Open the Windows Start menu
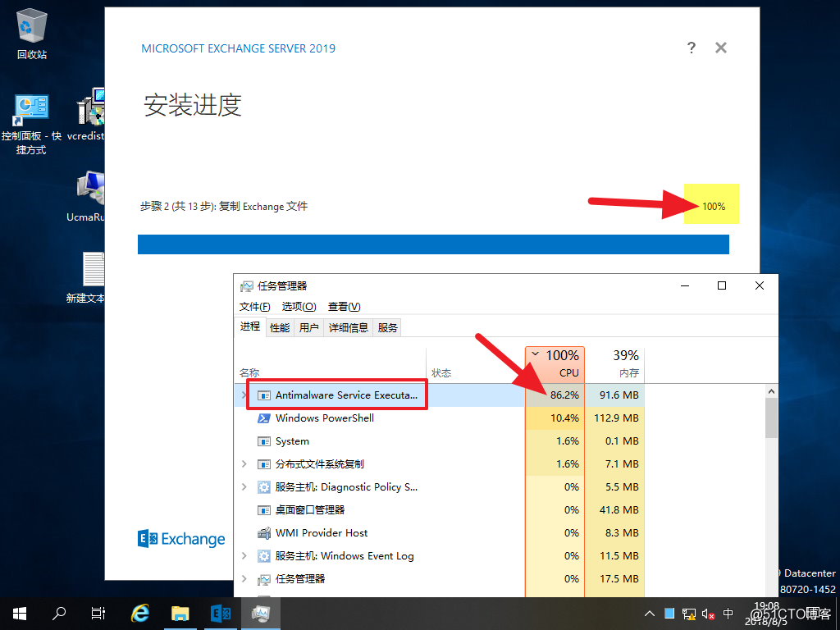 coord(20,614)
